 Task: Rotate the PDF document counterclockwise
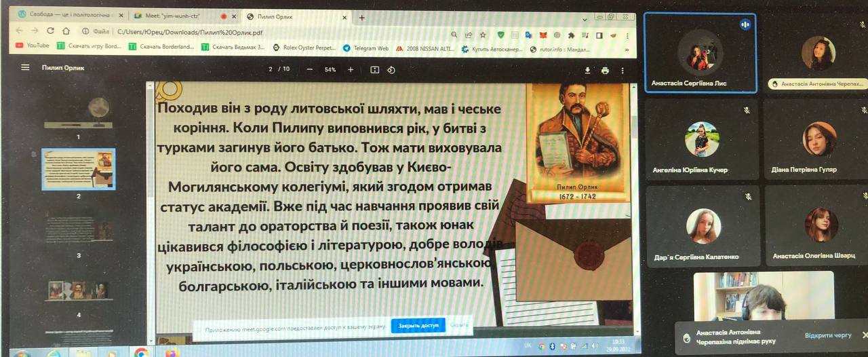[391, 70]
